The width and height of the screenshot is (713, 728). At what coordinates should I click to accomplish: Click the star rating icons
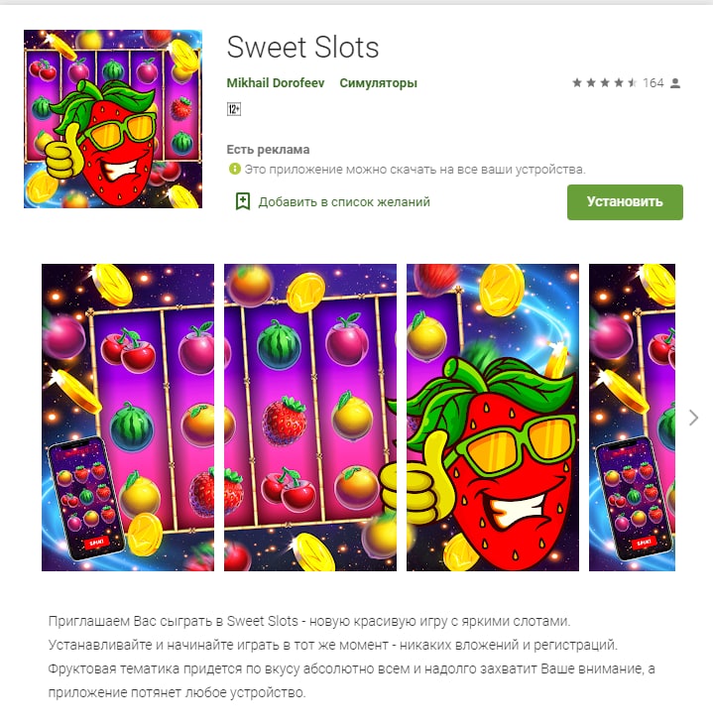point(604,83)
